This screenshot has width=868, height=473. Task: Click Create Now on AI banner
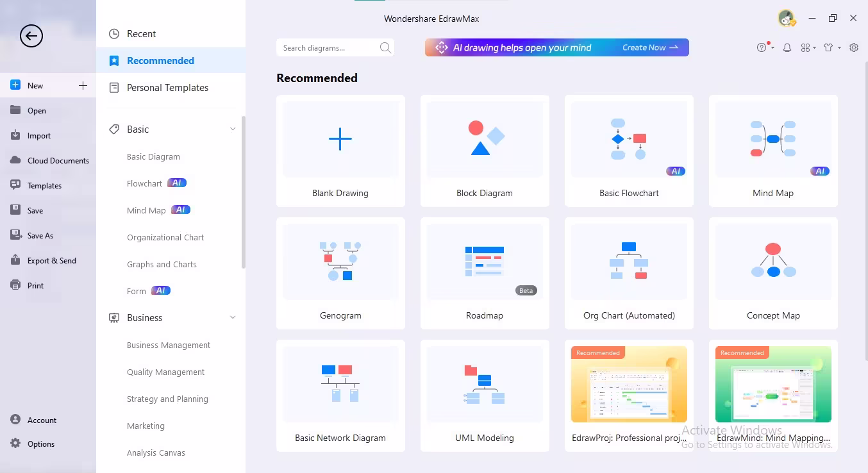point(650,47)
